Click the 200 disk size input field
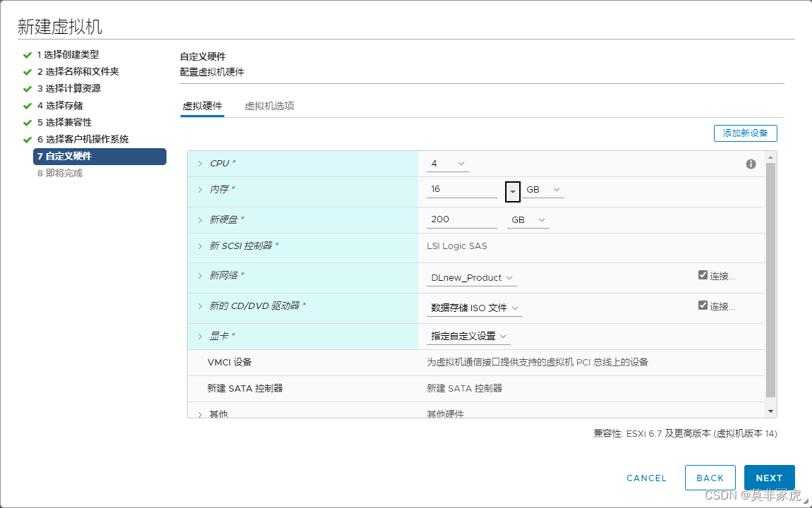This screenshot has width=812, height=508. click(x=462, y=220)
